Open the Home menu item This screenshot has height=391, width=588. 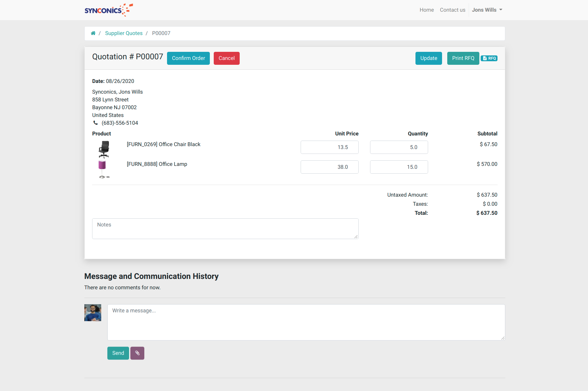tap(426, 10)
